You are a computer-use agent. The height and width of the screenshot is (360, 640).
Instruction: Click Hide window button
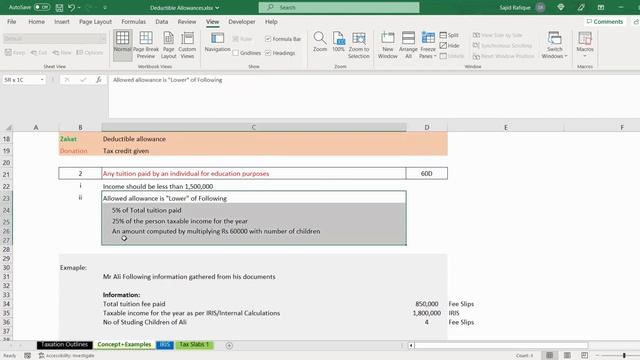point(449,45)
